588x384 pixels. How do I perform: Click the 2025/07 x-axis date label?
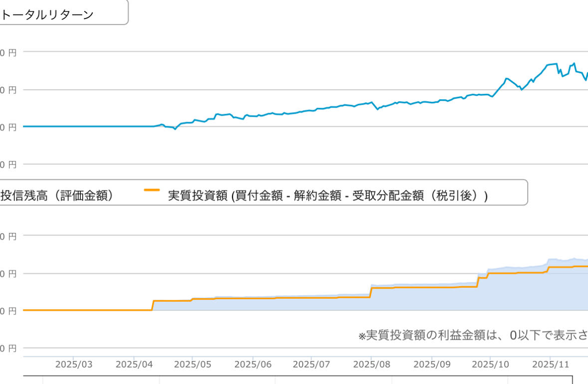[311, 364]
